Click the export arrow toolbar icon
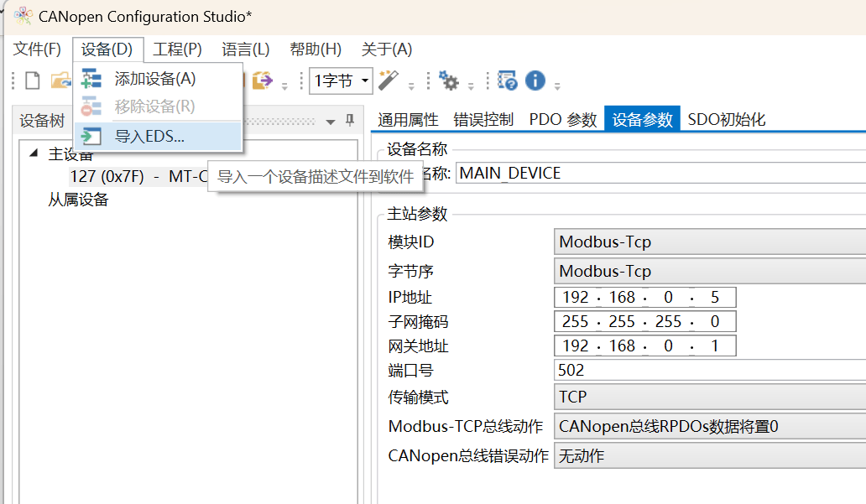The height and width of the screenshot is (504, 866). (x=263, y=81)
